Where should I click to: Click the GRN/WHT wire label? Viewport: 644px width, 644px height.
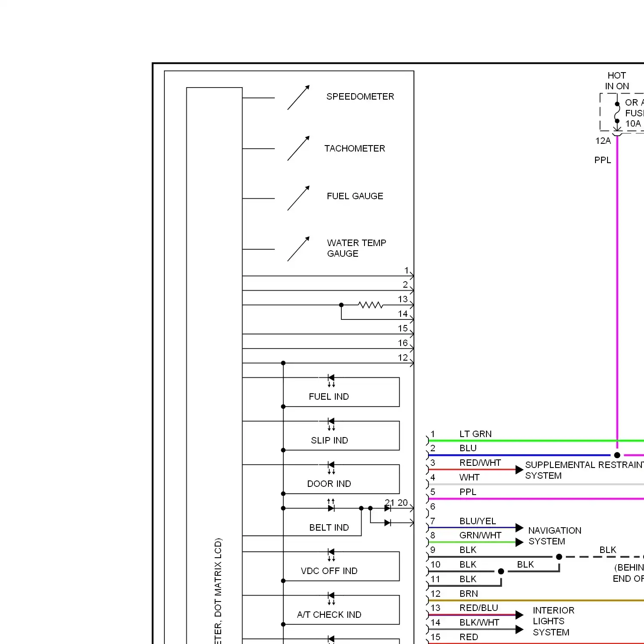point(480,535)
